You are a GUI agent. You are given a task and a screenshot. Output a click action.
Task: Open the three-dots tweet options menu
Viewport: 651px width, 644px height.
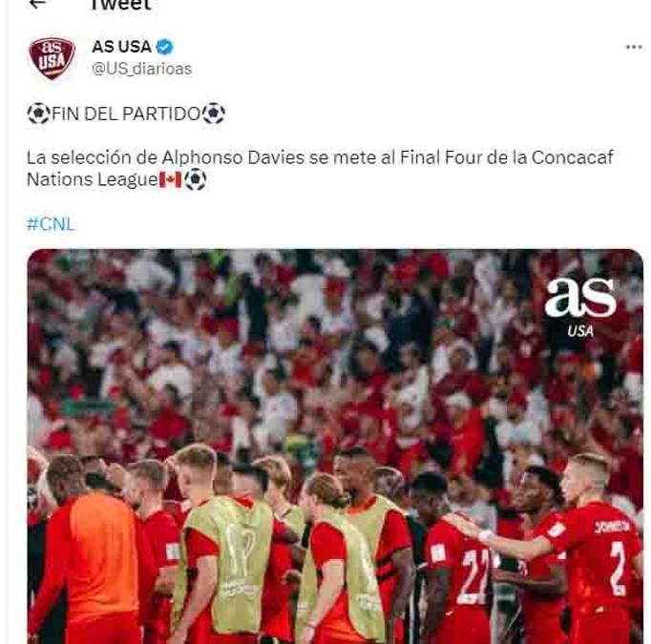click(634, 47)
